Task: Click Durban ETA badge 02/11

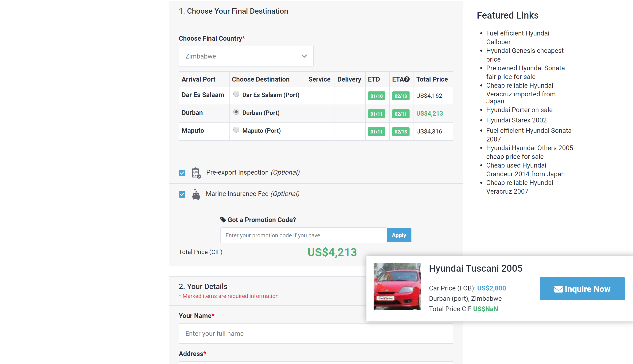Action: coord(400,114)
